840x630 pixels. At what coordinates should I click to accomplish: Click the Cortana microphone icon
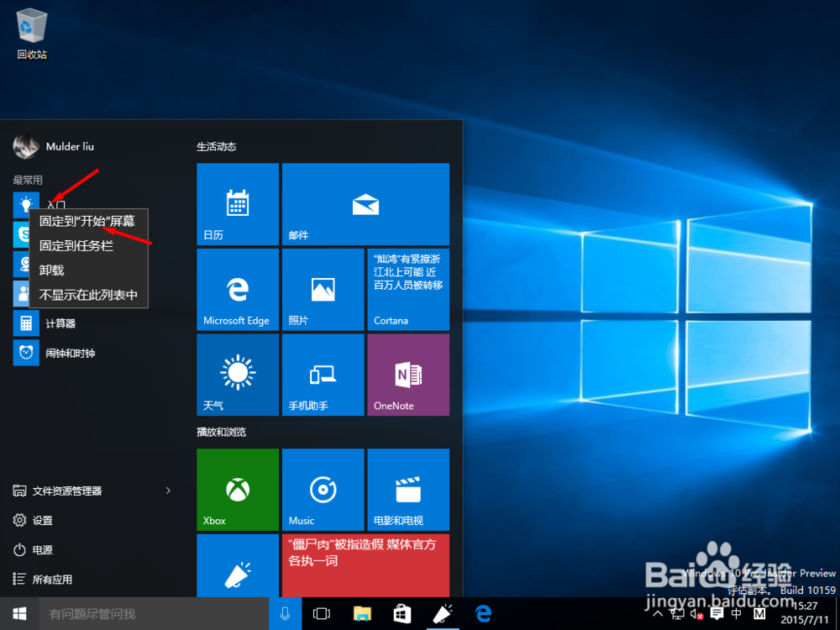coord(286,613)
